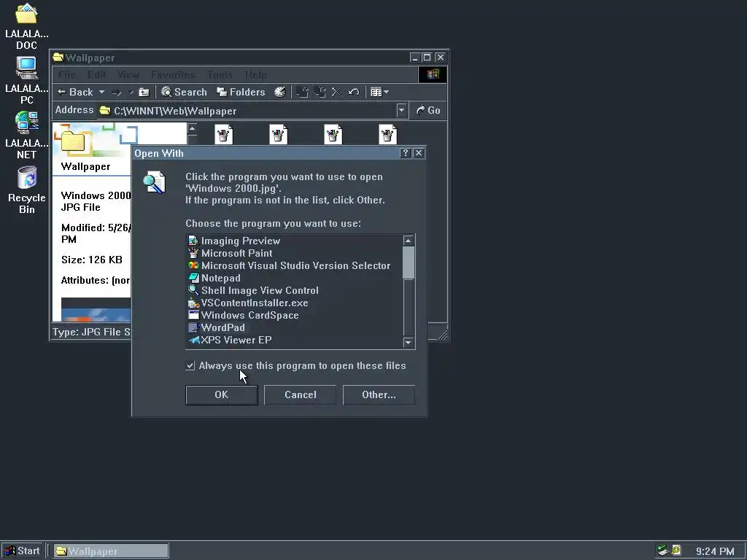Select the first Paint file icon

click(223, 134)
